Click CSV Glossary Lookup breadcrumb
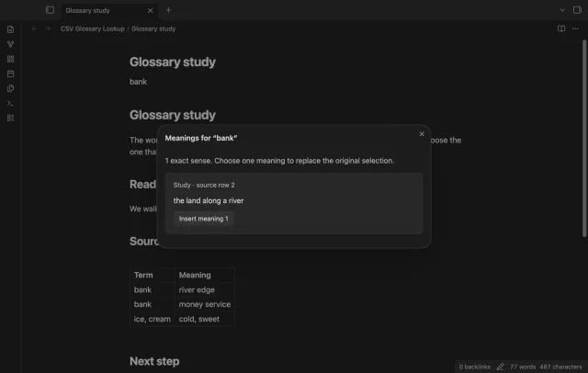Screen dimensions: 588x373 pyautogui.click(x=93, y=28)
